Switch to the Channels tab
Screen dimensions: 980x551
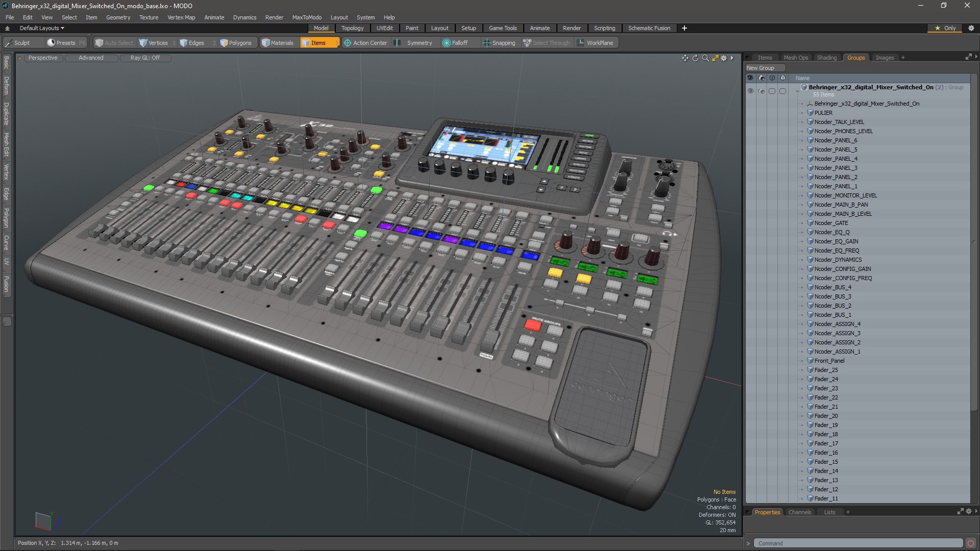(799, 512)
